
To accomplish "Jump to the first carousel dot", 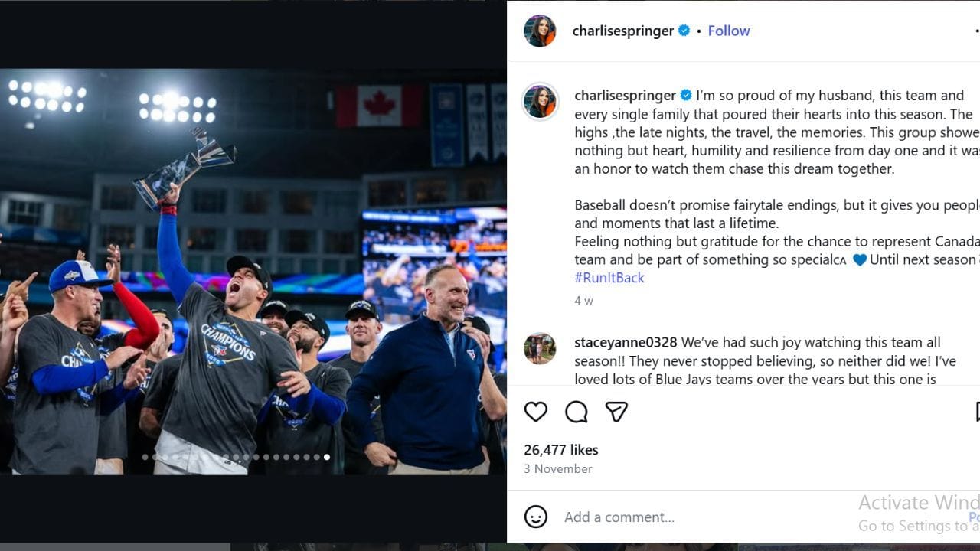I will pyautogui.click(x=145, y=457).
